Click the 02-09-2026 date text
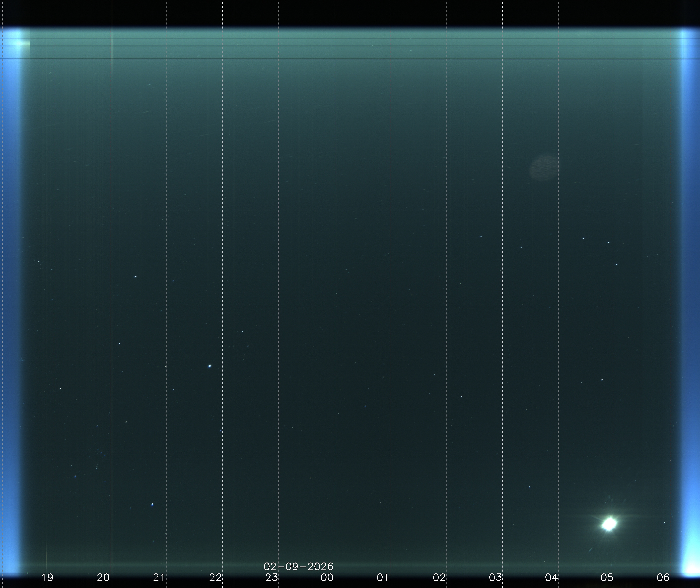This screenshot has height=588, width=700. tap(298, 566)
